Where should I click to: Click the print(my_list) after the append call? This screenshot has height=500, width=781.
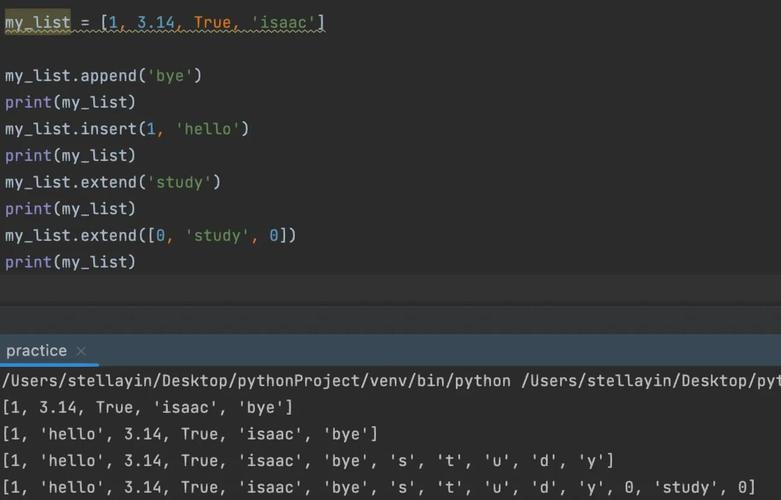click(70, 103)
